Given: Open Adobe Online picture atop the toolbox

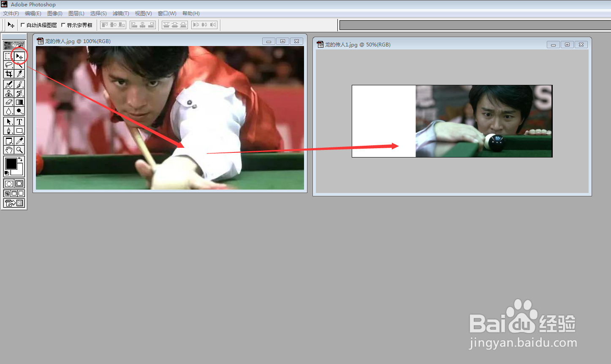Looking at the screenshot, I should [14, 45].
